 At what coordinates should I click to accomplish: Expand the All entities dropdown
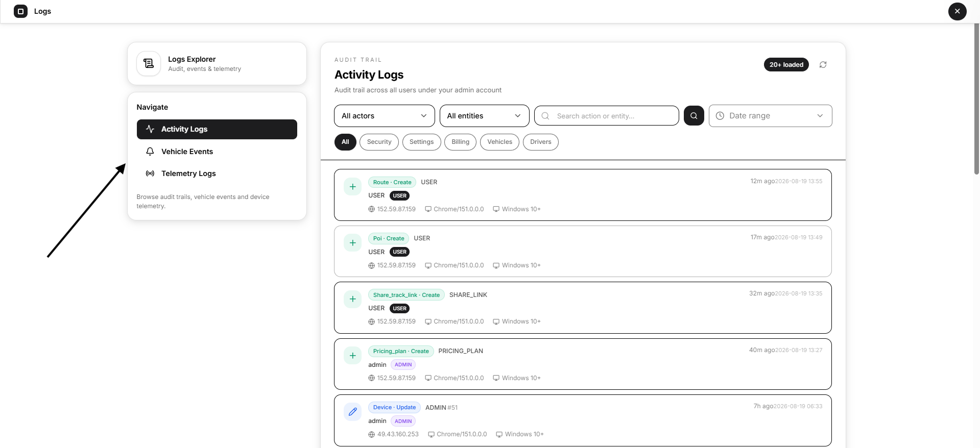click(484, 116)
